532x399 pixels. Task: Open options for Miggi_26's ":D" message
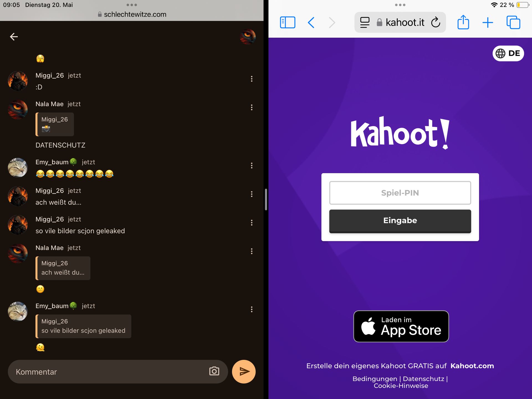coord(252,79)
